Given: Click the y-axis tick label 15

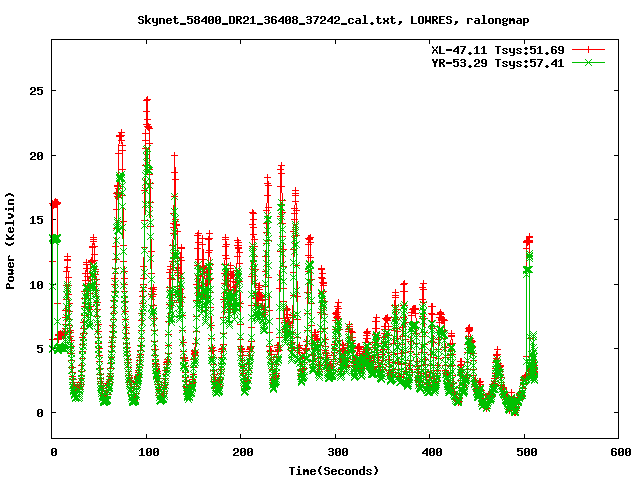Looking at the screenshot, I should (36, 220).
